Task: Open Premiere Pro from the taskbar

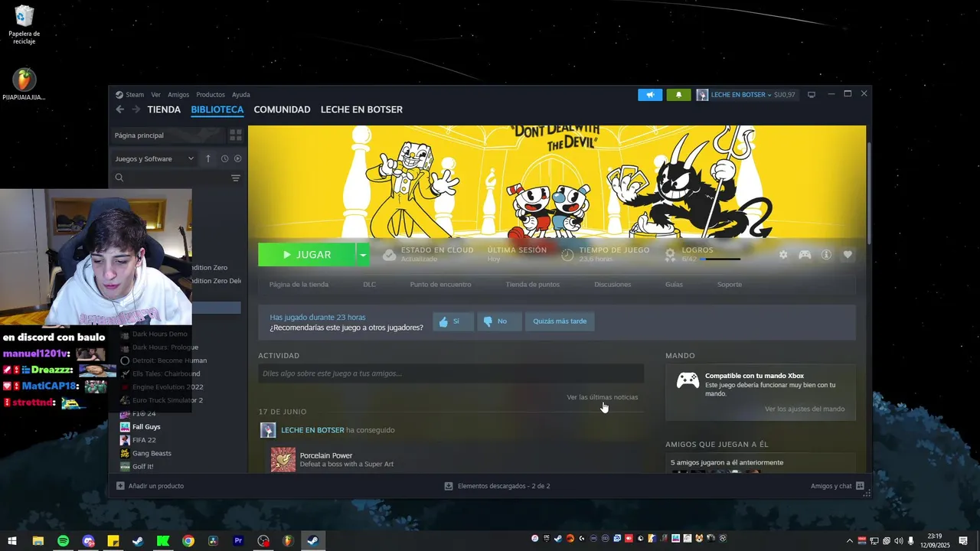Action: coord(238,541)
